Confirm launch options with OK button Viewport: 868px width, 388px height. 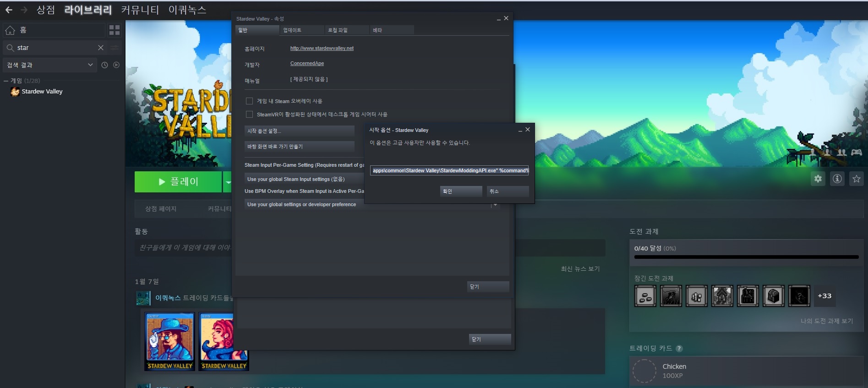pos(461,191)
